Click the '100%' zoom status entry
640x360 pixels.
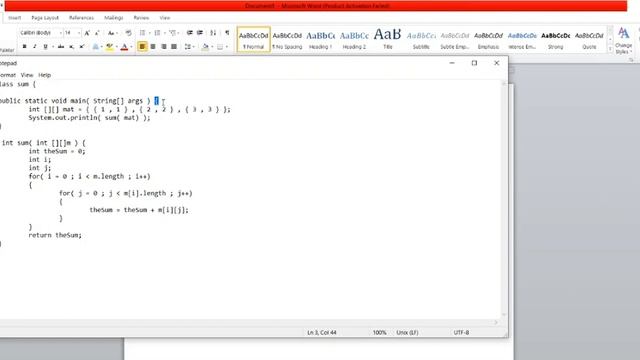(379, 333)
